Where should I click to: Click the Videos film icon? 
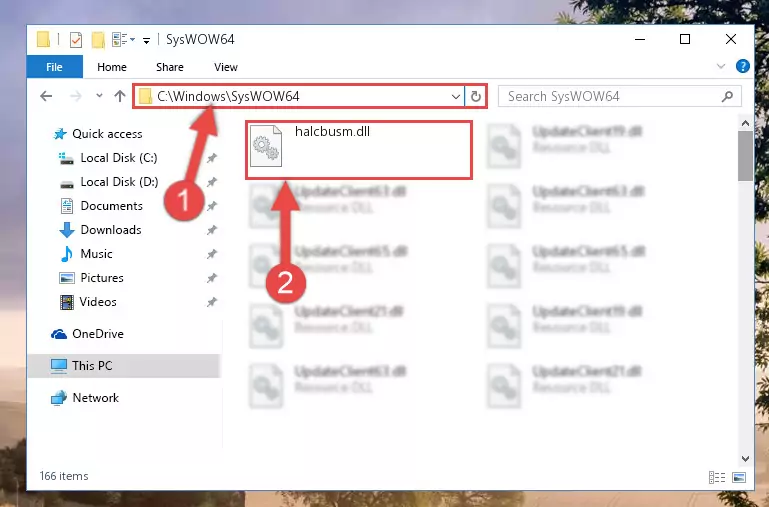[x=67, y=302]
